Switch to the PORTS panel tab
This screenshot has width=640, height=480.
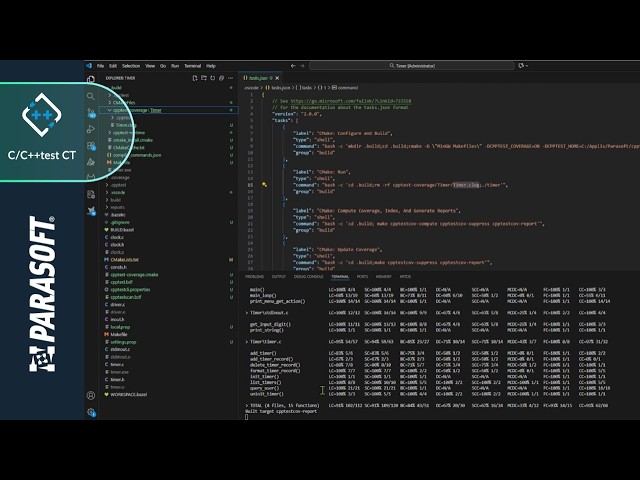coord(362,277)
